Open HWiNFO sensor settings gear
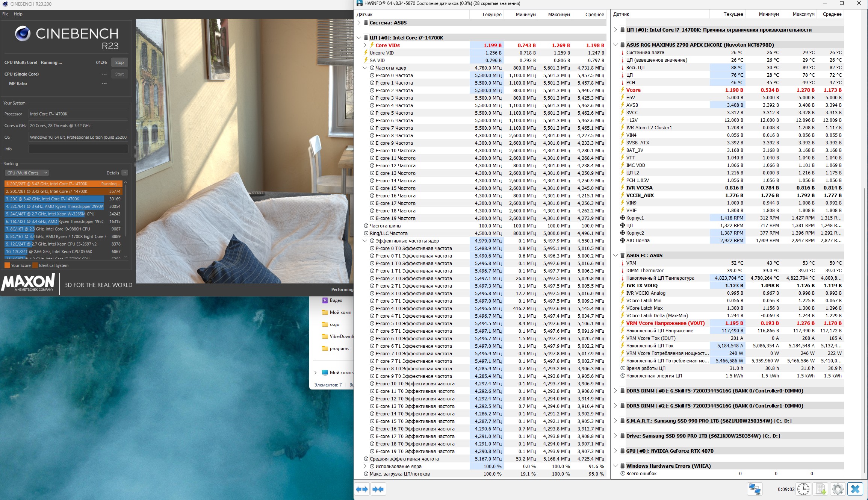The width and height of the screenshot is (868, 500). click(x=838, y=489)
